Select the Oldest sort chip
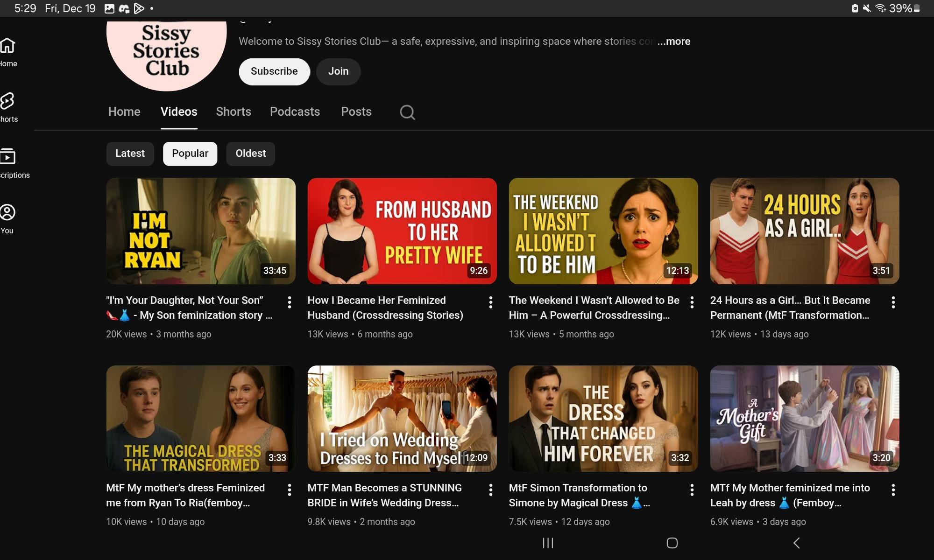The height and width of the screenshot is (560, 934). click(250, 154)
